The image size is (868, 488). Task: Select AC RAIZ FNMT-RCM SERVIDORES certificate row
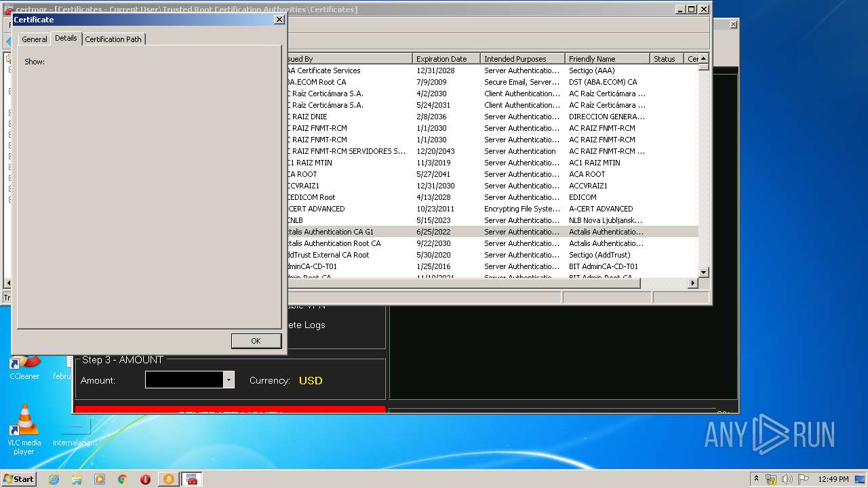[x=492, y=151]
